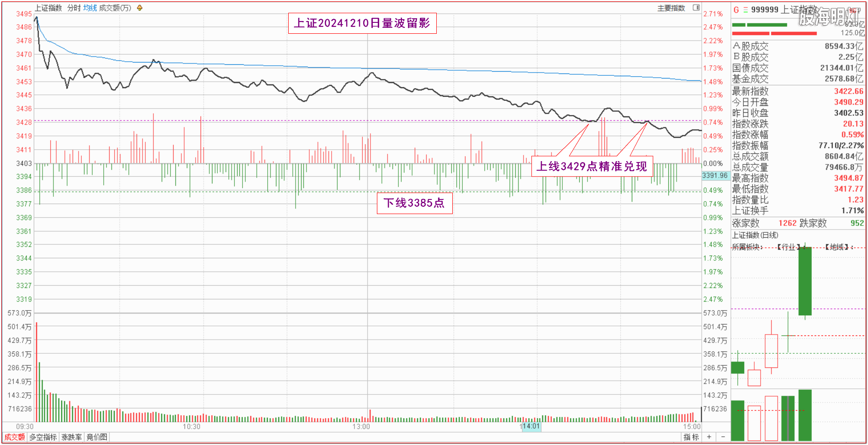This screenshot has height=445, width=868.
Task: Select the 最低指数 value 3417.77
Action: [849, 188]
